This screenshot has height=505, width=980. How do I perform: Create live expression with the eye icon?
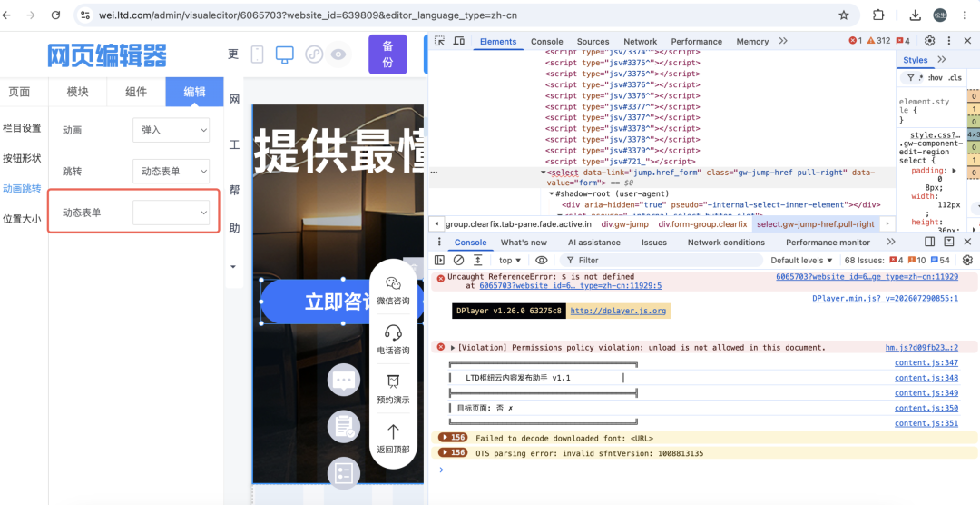point(541,261)
